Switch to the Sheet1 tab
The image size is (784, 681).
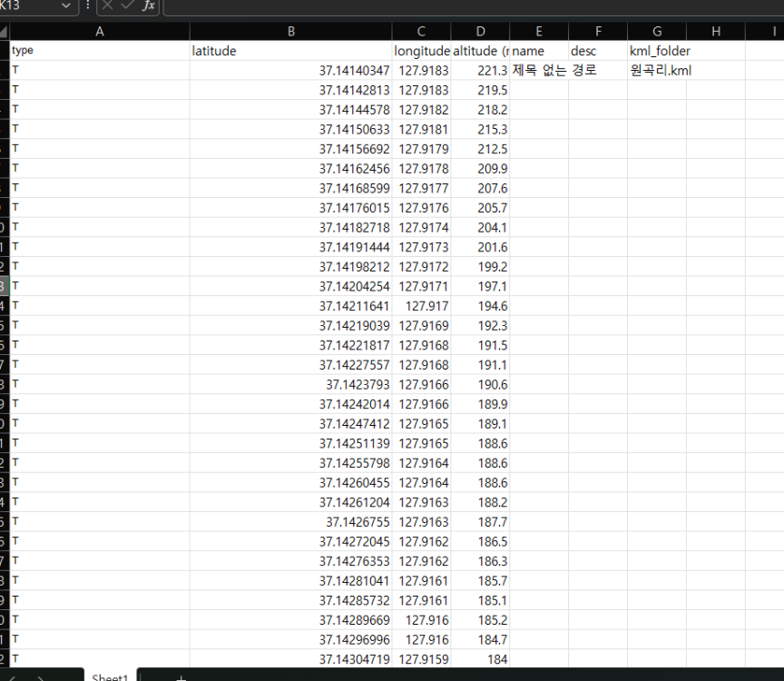click(x=110, y=677)
